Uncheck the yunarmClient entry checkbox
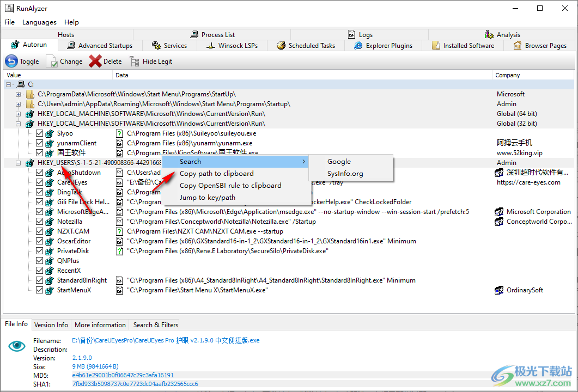The width and height of the screenshot is (578, 392). (x=39, y=143)
